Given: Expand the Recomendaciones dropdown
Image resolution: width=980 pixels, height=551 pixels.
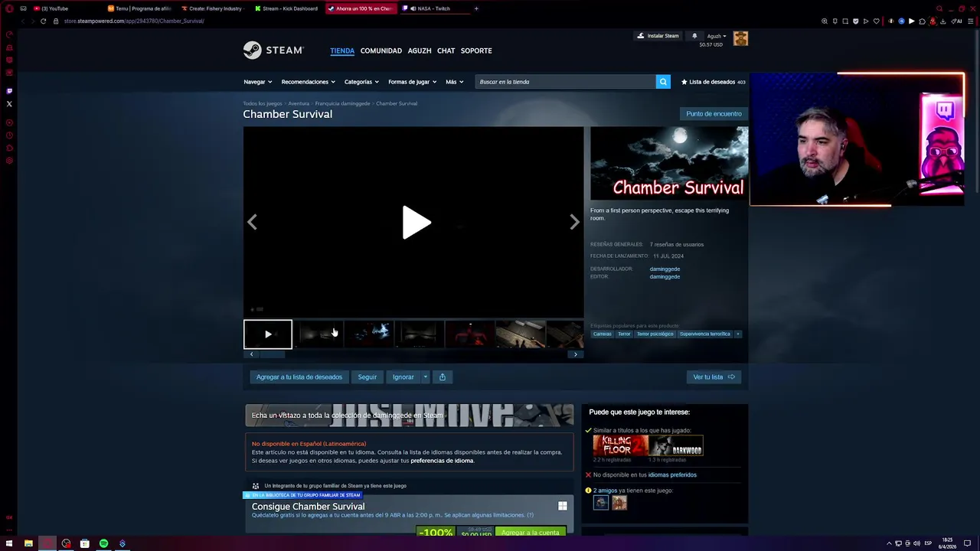Looking at the screenshot, I should (308, 82).
